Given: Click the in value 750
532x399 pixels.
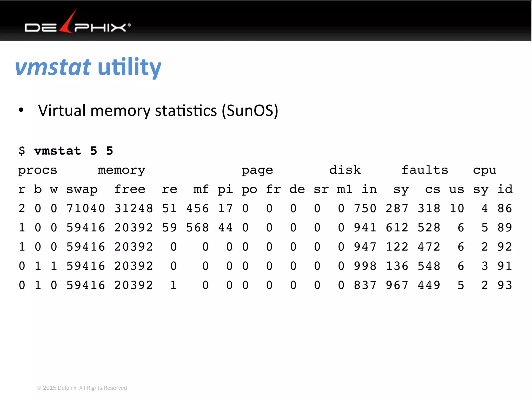Looking at the screenshot, I should [365, 208].
